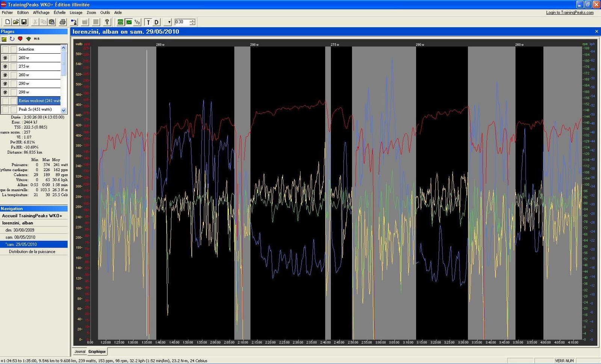The image size is (601, 364).
Task: Save the workout with the floppy disk icon
Action: [24, 22]
